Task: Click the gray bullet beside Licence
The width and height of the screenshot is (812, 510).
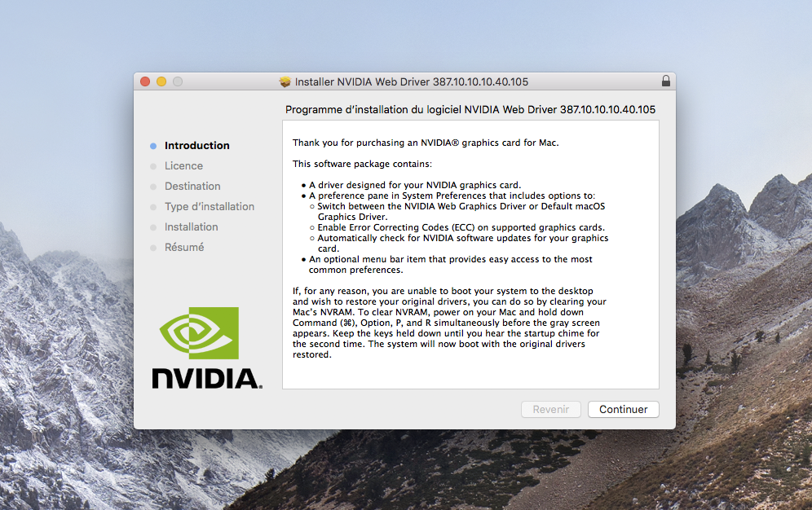Action: point(154,165)
